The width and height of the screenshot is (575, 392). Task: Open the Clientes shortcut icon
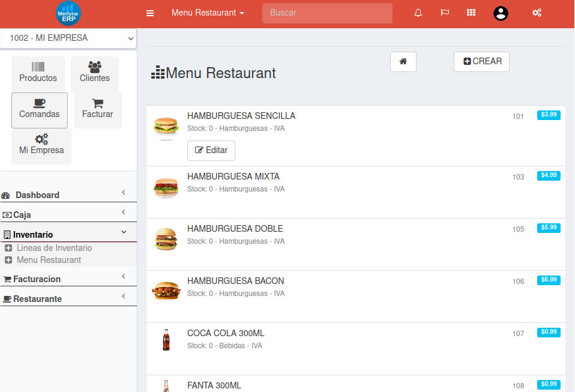[94, 72]
